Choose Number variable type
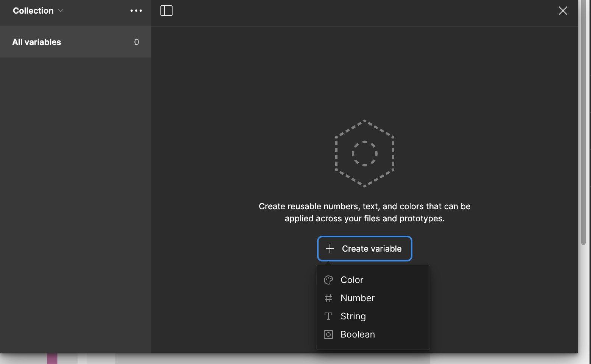This screenshot has width=591, height=364. coord(373,298)
